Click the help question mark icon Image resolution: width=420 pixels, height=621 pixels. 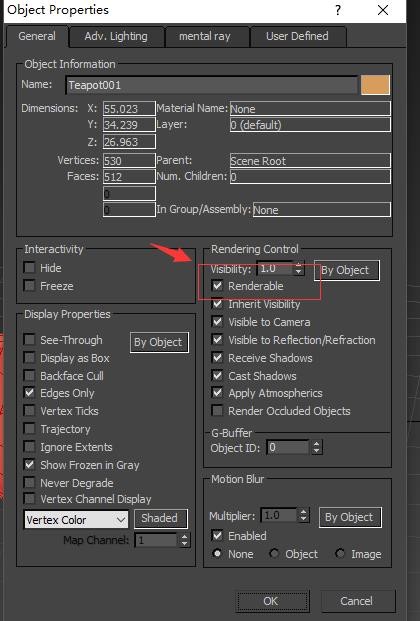(338, 10)
